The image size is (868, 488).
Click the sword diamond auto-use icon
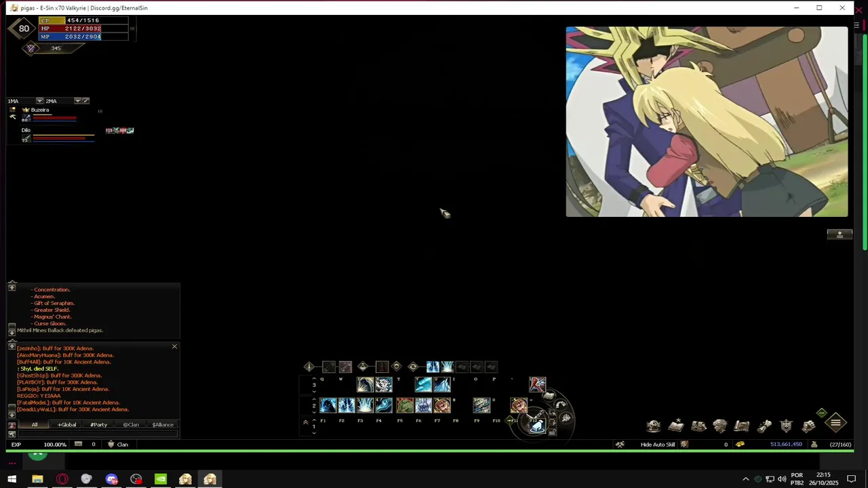309,367
